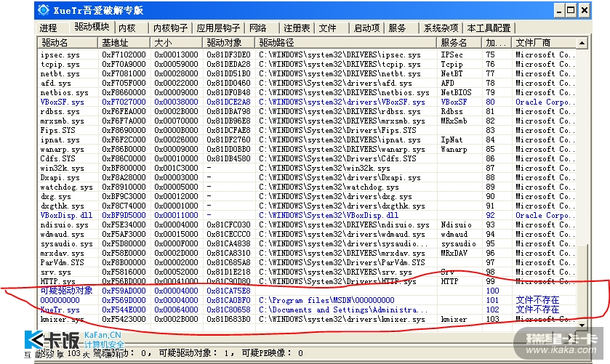Sort by the 驱动对象 column header
Viewport: 610px width, 364px height.
[x=228, y=43]
